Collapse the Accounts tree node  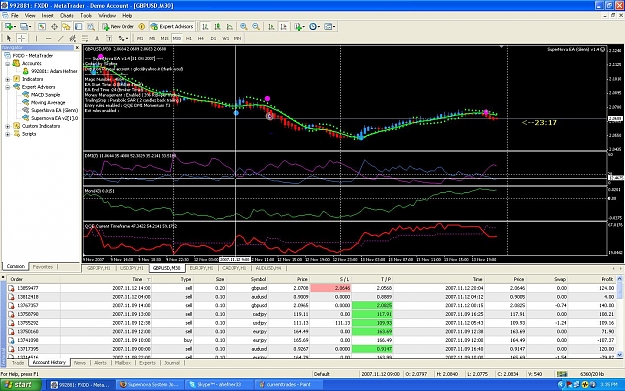click(x=8, y=64)
